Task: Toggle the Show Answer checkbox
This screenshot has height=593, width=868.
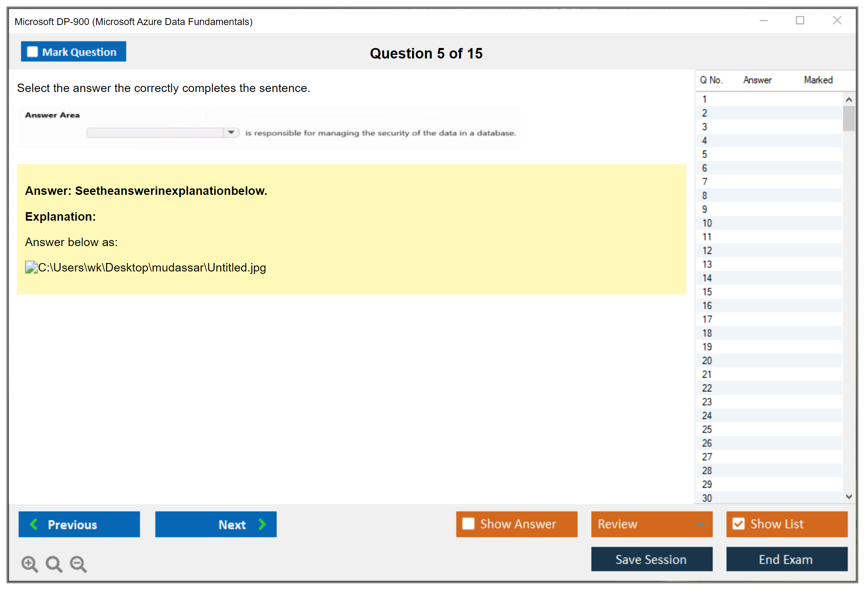Action: point(468,524)
